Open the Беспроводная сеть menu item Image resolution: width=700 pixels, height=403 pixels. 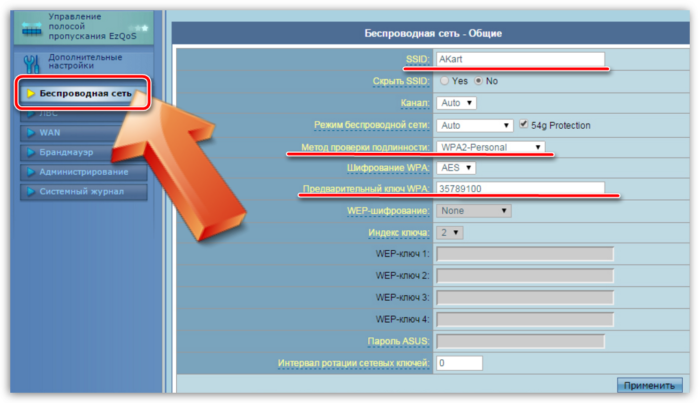pos(83,93)
